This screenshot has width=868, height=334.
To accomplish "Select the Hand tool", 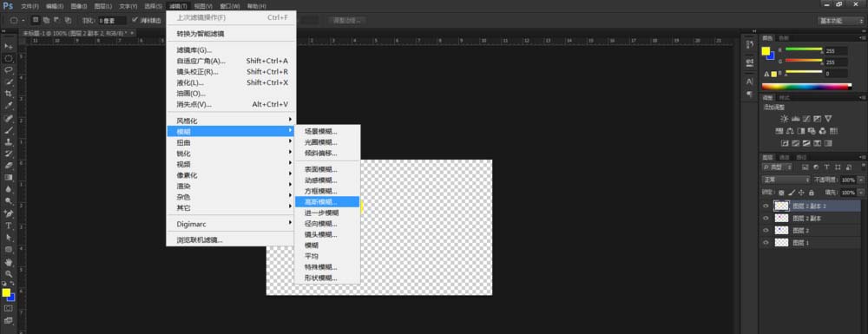I will point(9,262).
